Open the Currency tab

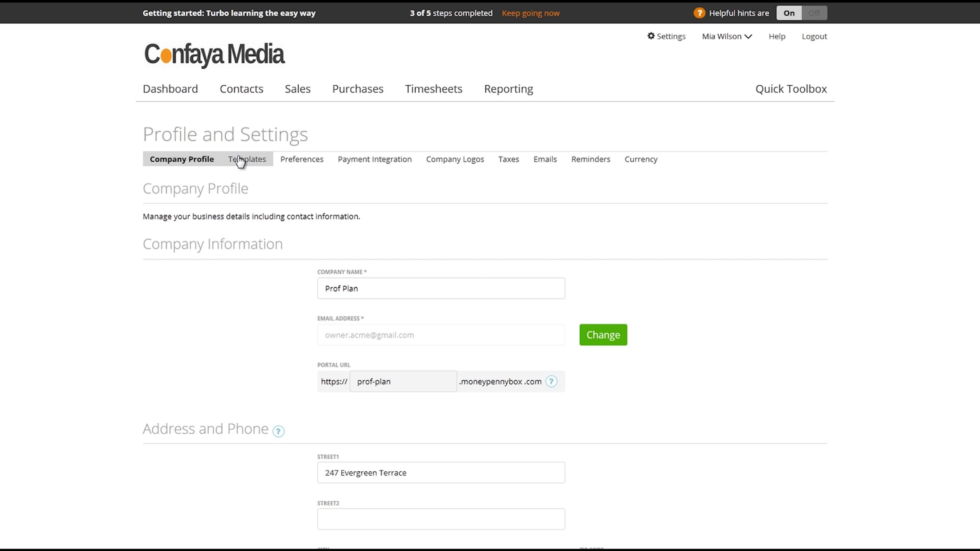641,159
